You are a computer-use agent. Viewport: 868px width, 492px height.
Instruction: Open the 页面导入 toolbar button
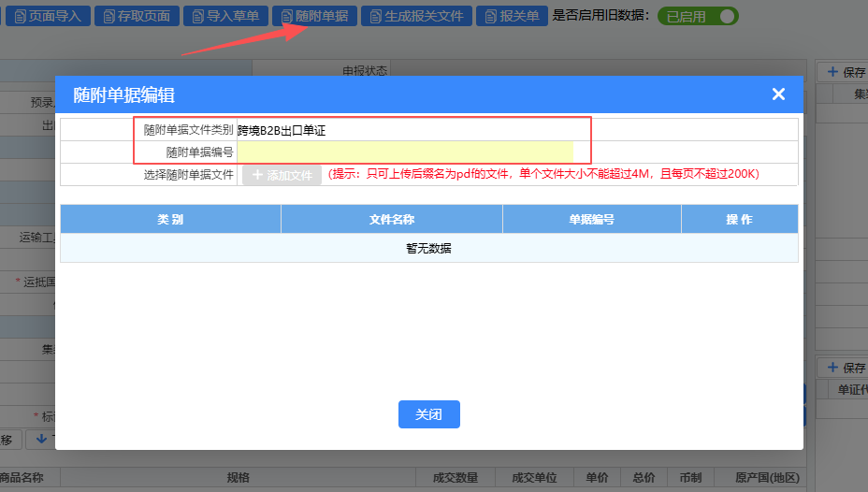(48, 16)
